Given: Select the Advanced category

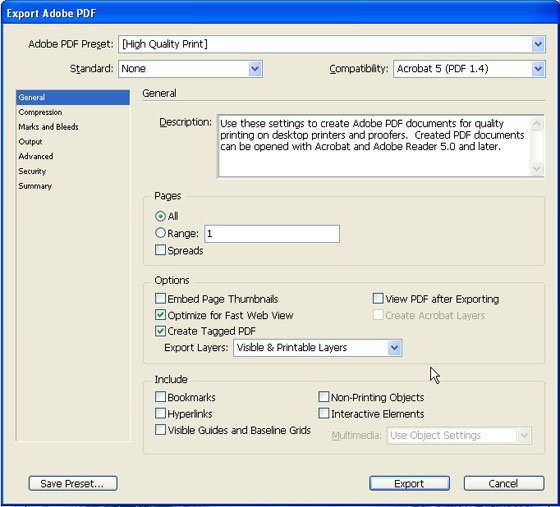Looking at the screenshot, I should (73, 156).
